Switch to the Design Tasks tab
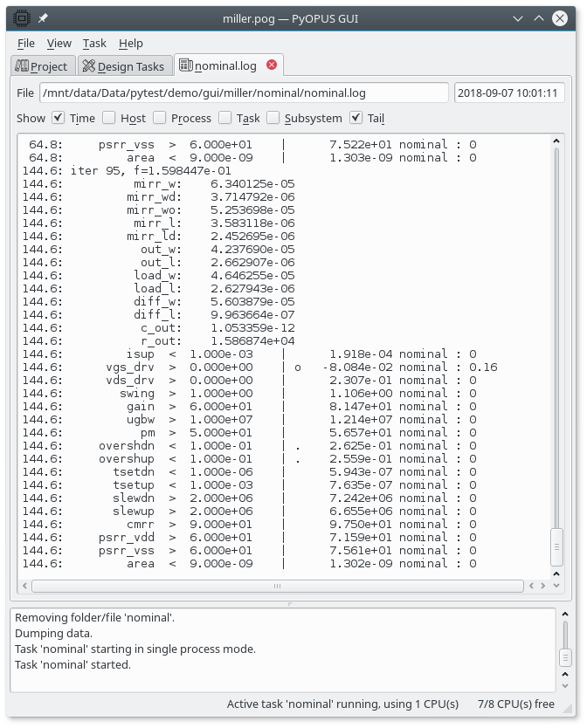The image size is (587, 728). click(x=123, y=66)
